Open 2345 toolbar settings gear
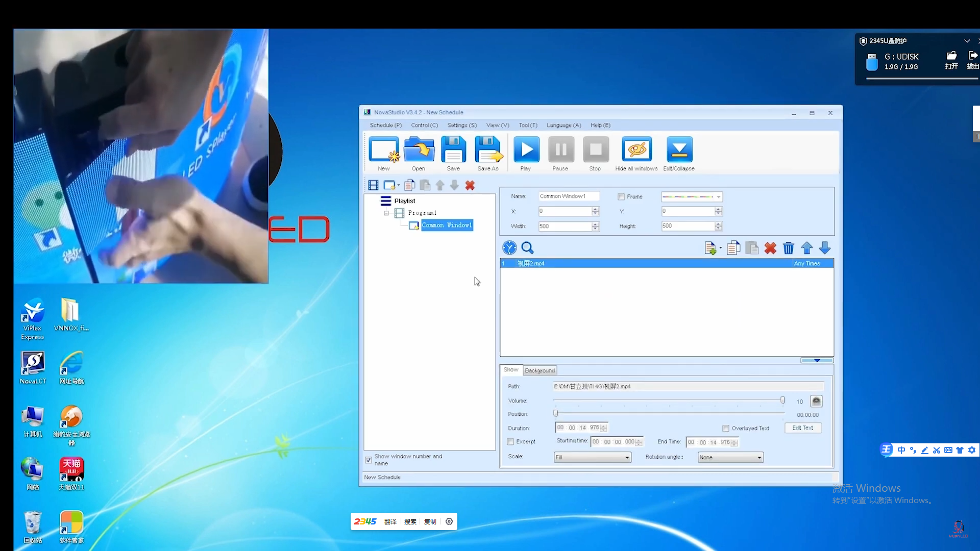980x551 pixels. pyautogui.click(x=449, y=521)
